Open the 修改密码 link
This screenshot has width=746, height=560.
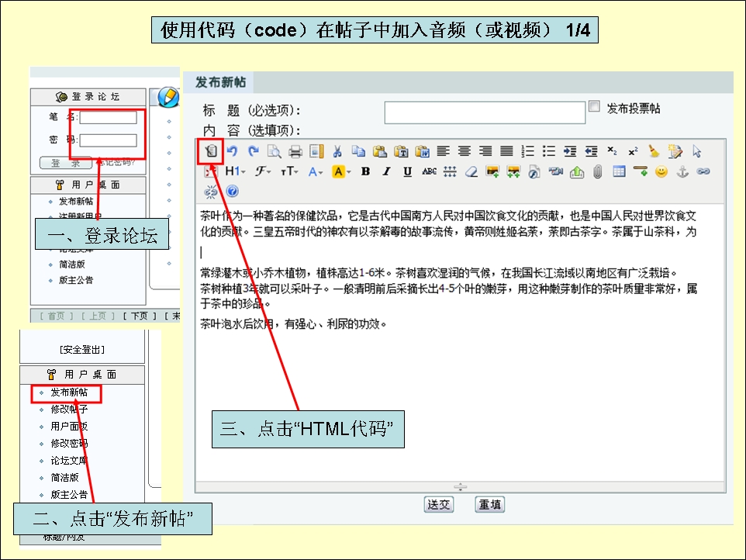pos(70,444)
